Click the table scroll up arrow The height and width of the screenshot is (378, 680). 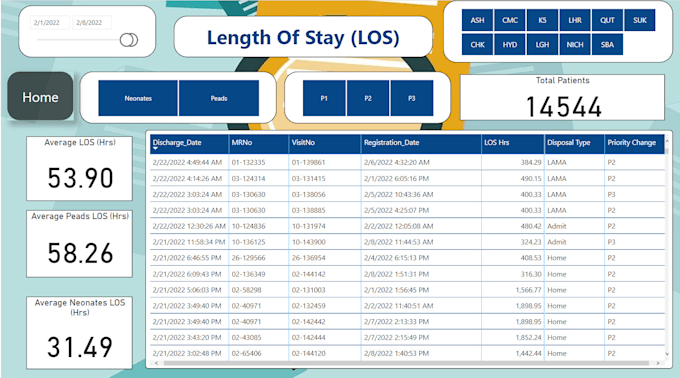(667, 141)
